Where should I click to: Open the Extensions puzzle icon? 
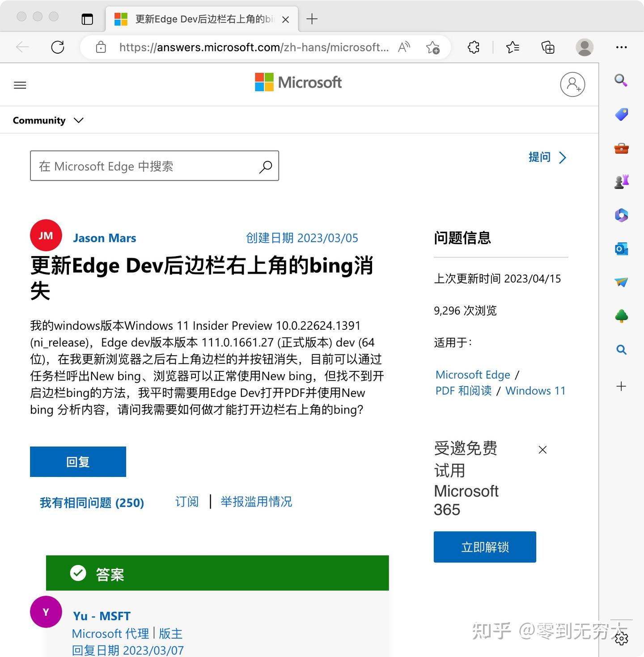[473, 47]
